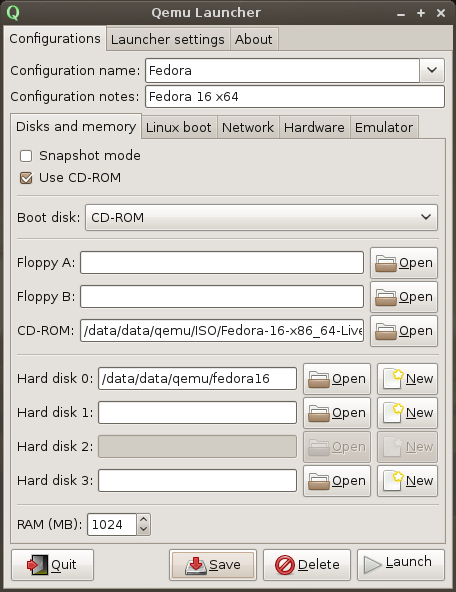Minimize the Qemu Launcher window
Screen dimensions: 456x592
[x=401, y=14]
